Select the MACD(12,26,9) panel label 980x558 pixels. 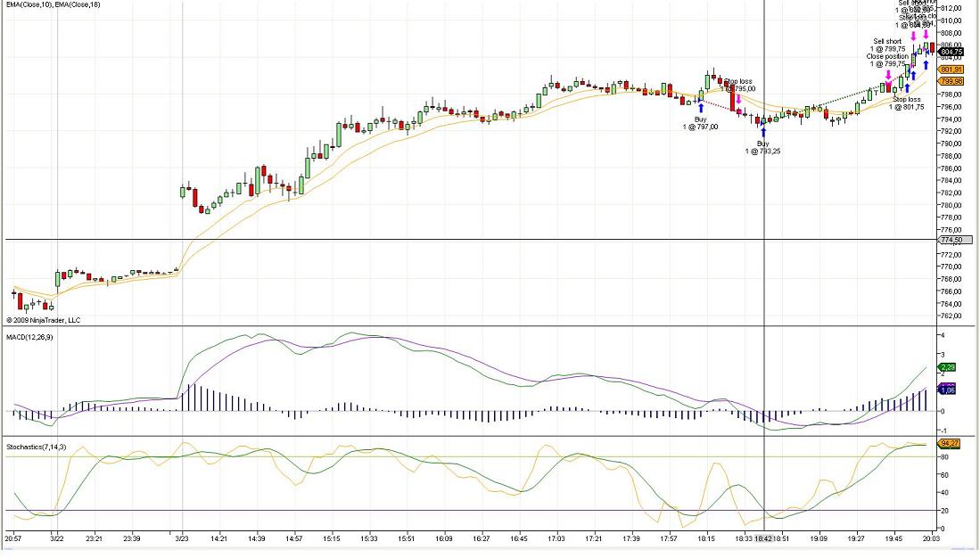(x=29, y=338)
